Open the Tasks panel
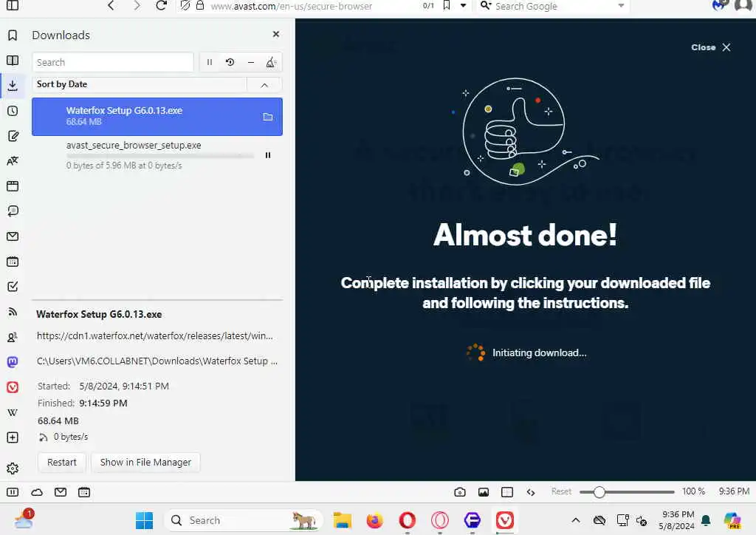This screenshot has height=535, width=756. point(13,287)
